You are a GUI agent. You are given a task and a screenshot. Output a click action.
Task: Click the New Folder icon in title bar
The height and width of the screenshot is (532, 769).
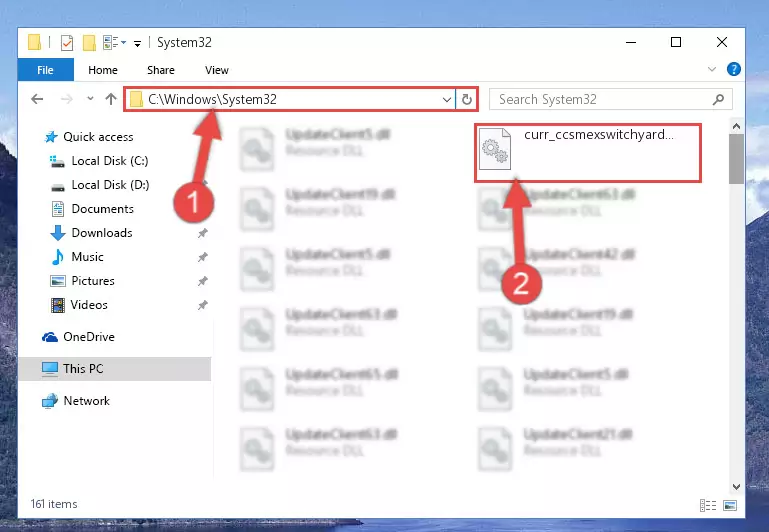89,43
